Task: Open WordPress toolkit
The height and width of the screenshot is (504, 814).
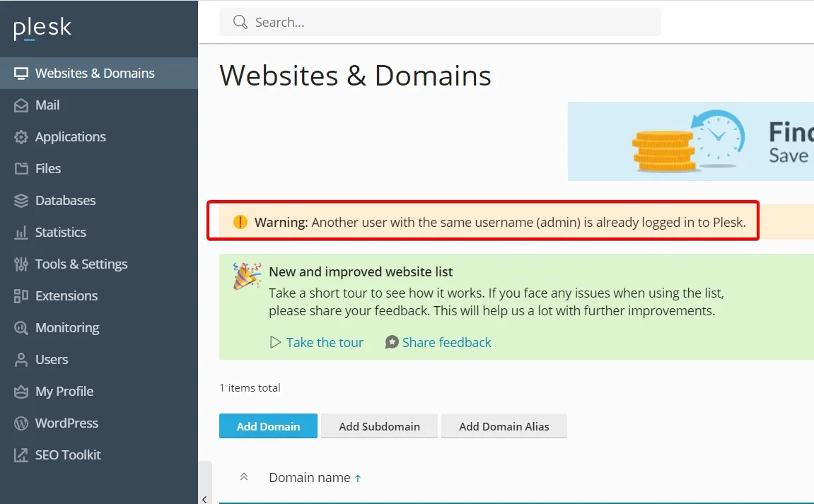Action: click(x=98, y=423)
